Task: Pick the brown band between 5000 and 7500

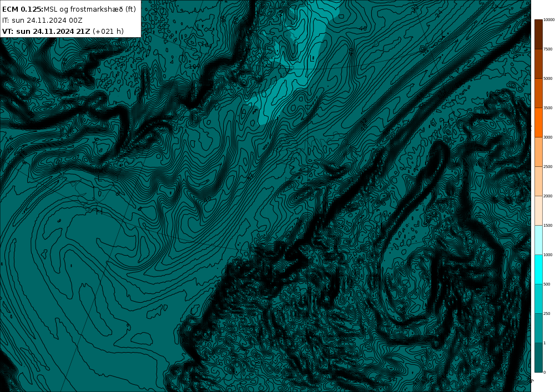Action: tap(538, 64)
